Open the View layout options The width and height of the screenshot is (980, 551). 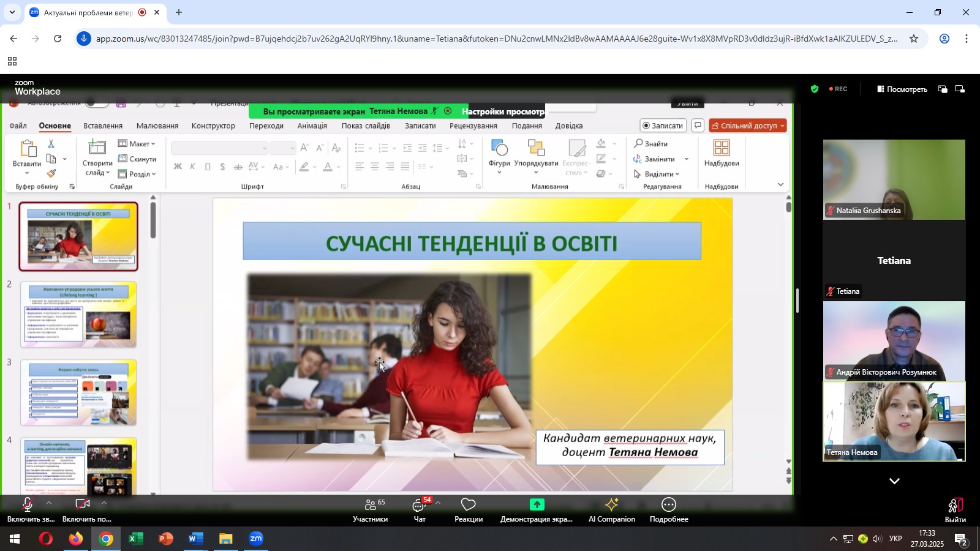902,89
